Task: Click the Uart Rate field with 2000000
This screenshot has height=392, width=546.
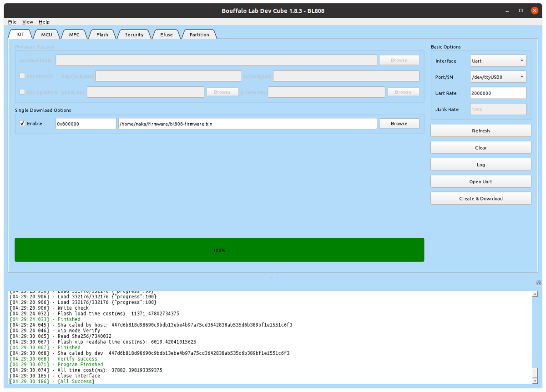Action: pyautogui.click(x=498, y=93)
